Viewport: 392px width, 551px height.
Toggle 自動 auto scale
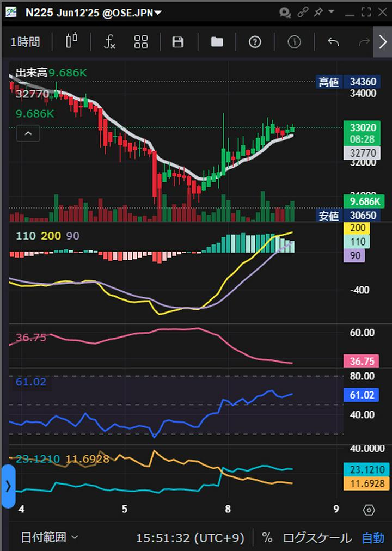(x=373, y=538)
